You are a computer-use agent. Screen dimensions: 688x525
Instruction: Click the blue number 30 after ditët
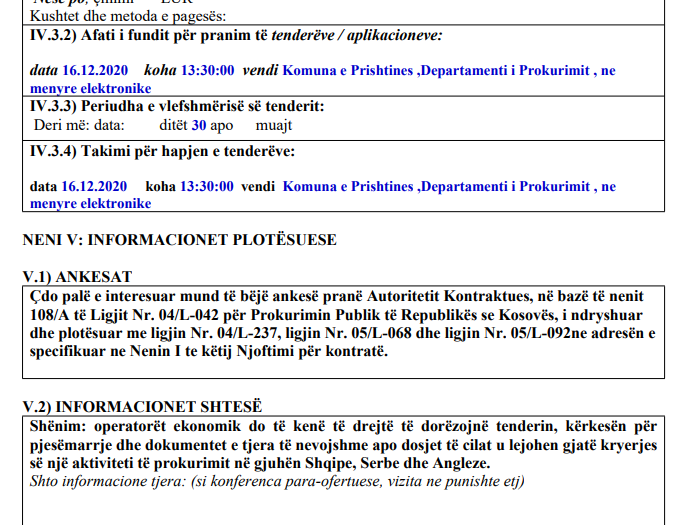click(199, 126)
